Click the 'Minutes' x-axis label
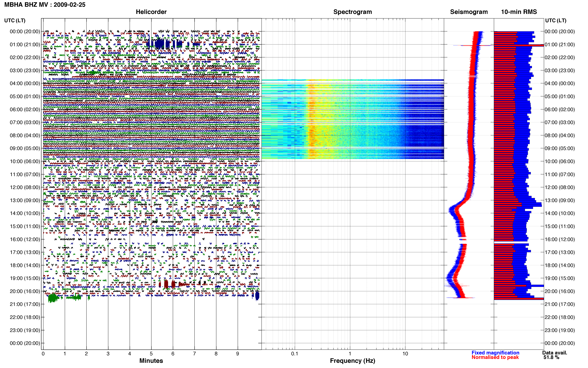This screenshot has height=368, width=588. click(x=151, y=361)
